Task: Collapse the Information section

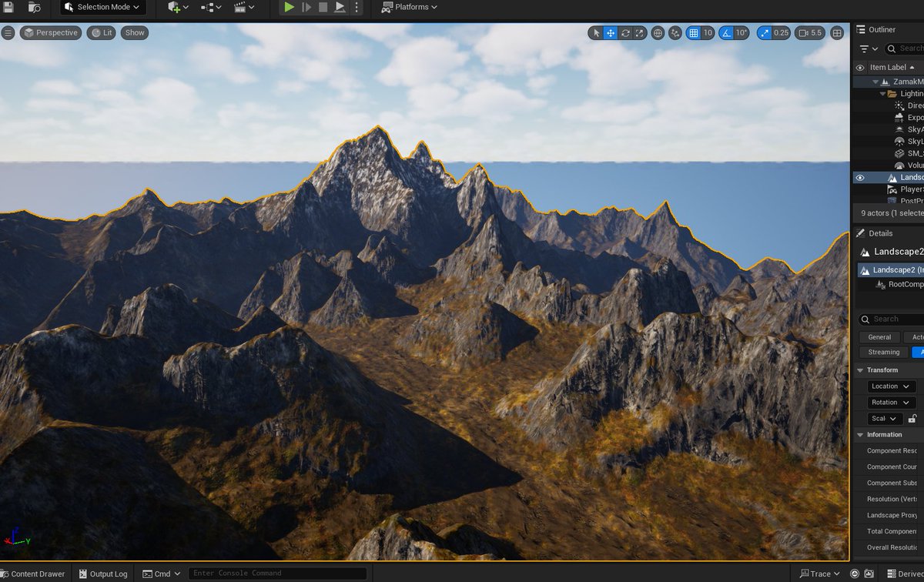Action: (861, 435)
